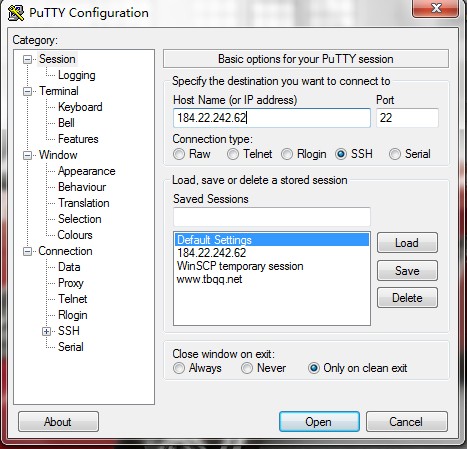This screenshot has height=449, width=467.
Task: Open the Proxy settings category
Action: click(71, 283)
